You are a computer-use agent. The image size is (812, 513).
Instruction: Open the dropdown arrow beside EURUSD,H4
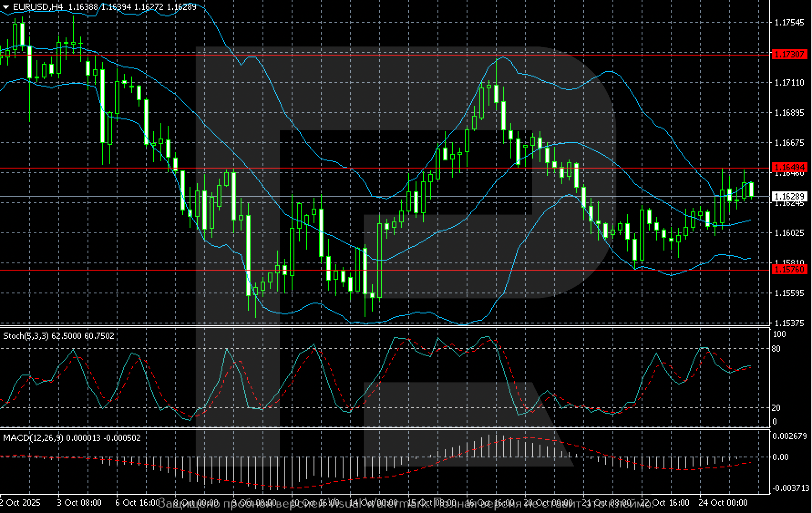(x=6, y=7)
